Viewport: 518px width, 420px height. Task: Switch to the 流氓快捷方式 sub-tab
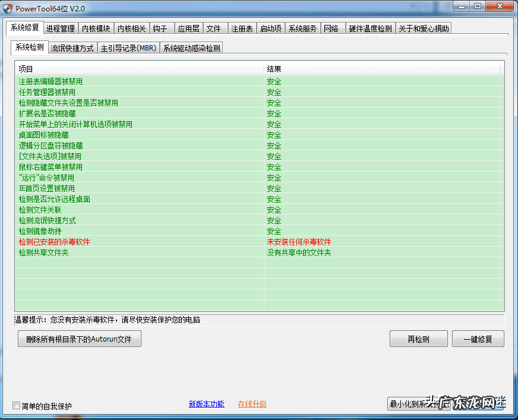click(x=71, y=48)
